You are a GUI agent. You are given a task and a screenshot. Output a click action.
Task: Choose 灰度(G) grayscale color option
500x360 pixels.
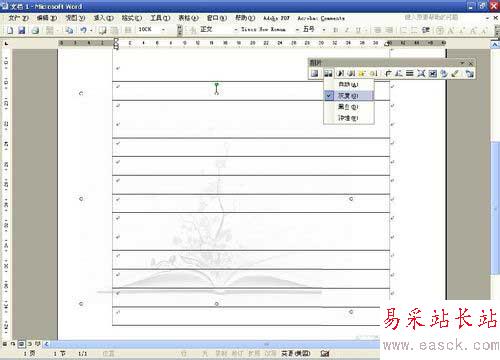point(349,96)
